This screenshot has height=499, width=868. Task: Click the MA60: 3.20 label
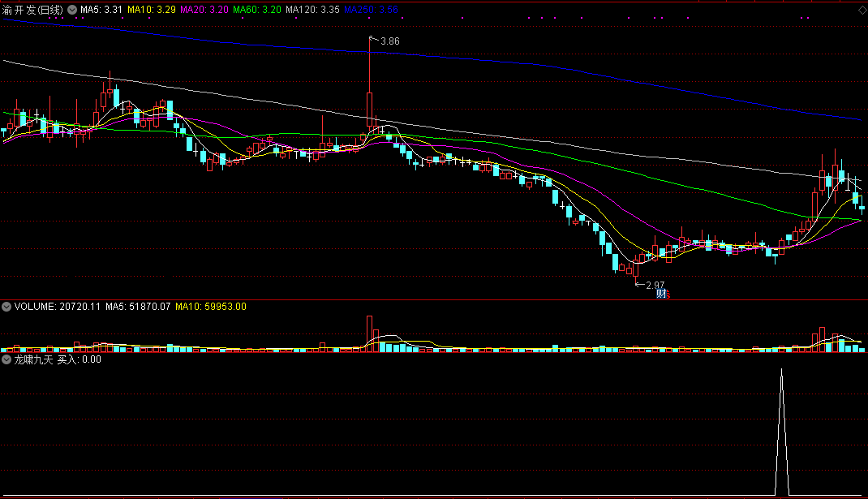[x=257, y=10]
